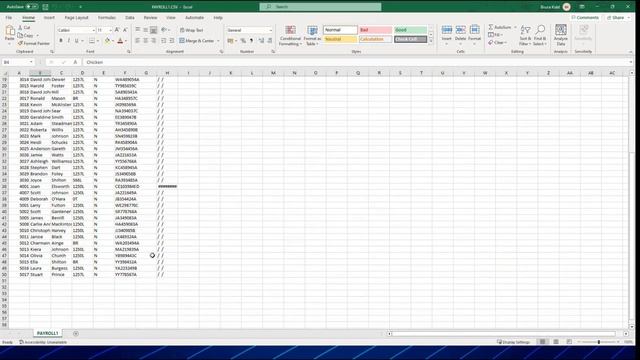Increase font size with the larger A icon
The image size is (640, 360).
click(117, 30)
